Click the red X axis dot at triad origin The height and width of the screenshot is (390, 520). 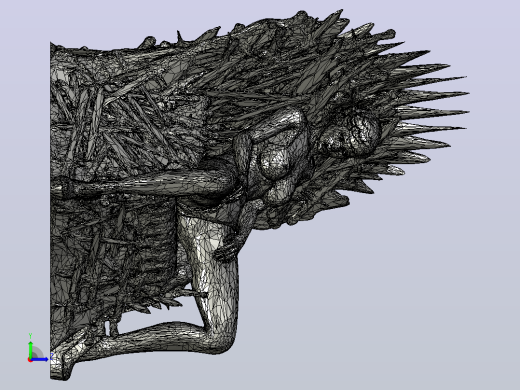(x=30, y=360)
